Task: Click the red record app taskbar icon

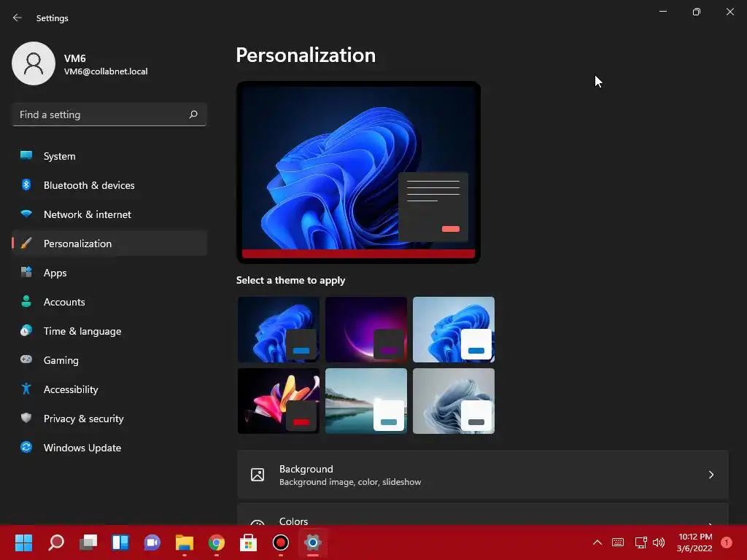Action: [x=281, y=542]
